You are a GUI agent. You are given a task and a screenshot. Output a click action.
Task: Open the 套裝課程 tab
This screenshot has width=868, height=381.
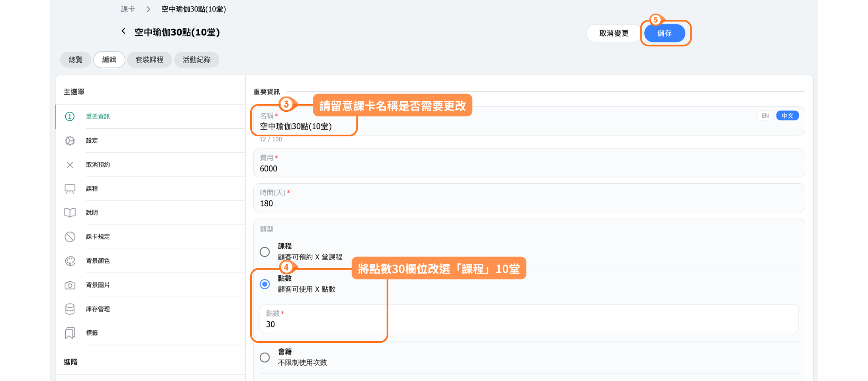[150, 60]
